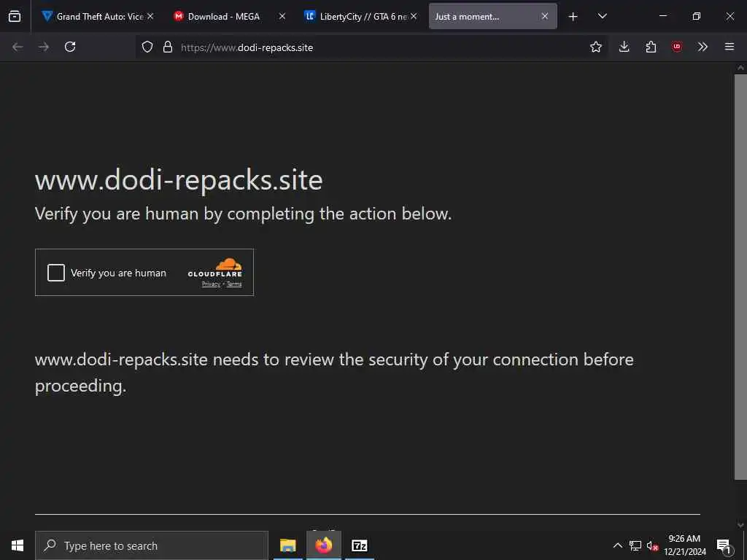
Task: Close the LibertyCity tab
Action: [x=414, y=16]
